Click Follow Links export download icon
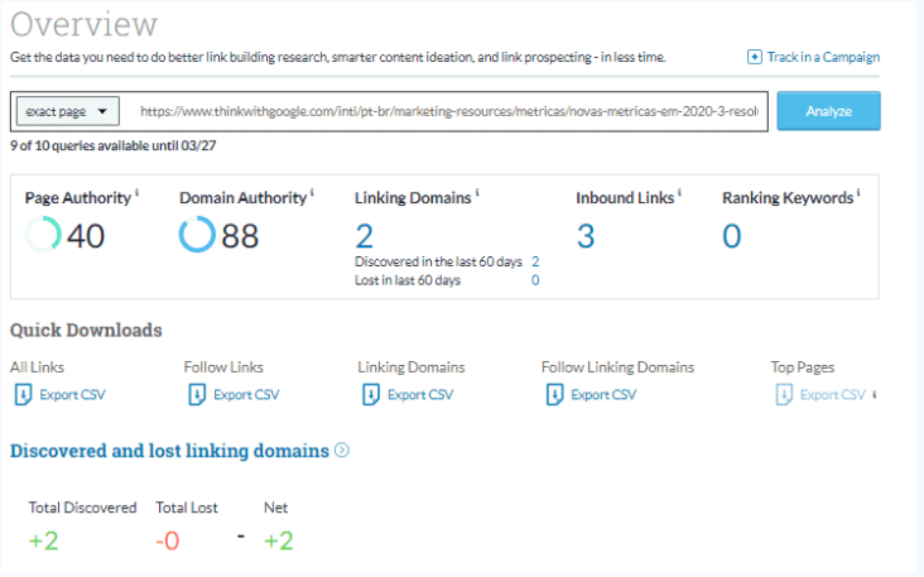This screenshot has height=577, width=924. pos(197,395)
